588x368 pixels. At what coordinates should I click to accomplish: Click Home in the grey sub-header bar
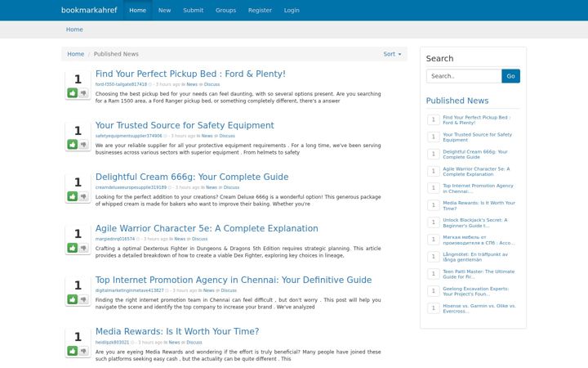(x=74, y=29)
